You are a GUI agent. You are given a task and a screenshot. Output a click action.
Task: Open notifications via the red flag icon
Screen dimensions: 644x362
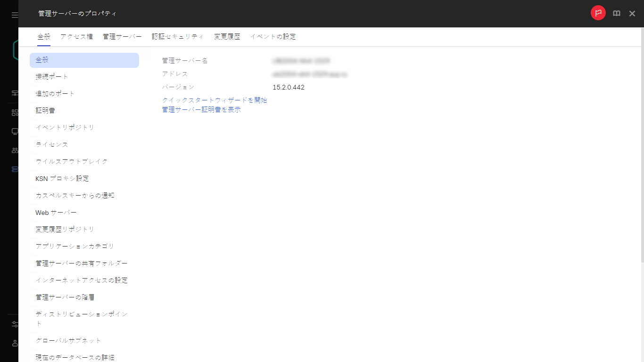pyautogui.click(x=598, y=13)
